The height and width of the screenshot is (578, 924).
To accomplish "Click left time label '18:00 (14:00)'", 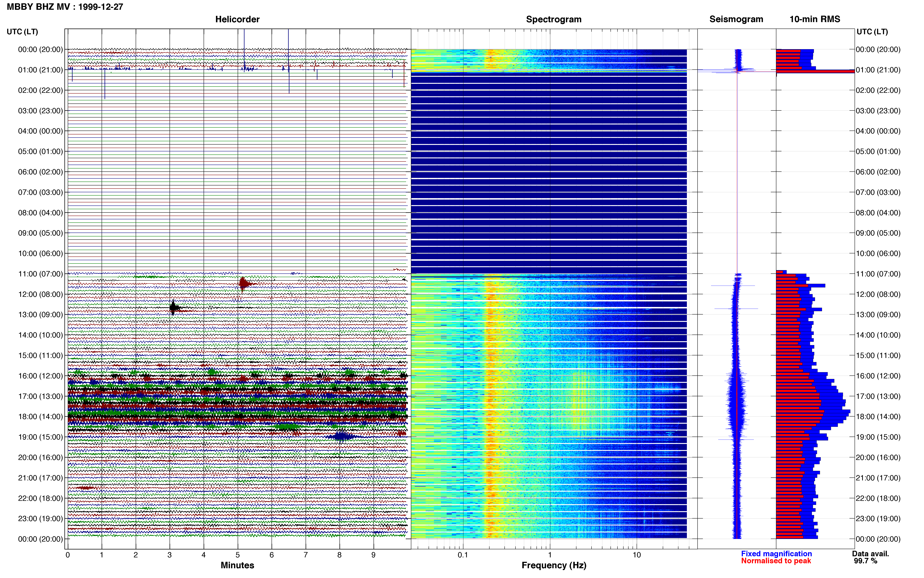I will [41, 417].
